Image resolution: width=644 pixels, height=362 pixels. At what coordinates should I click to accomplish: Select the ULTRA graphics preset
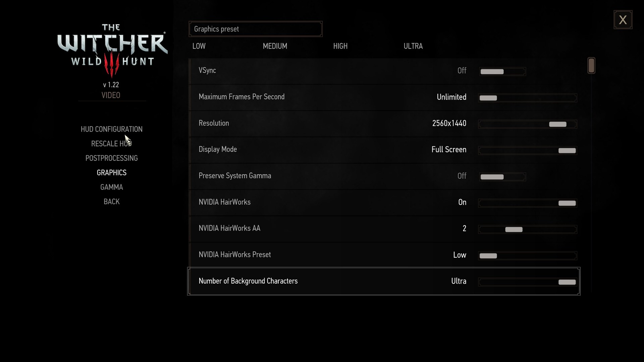tap(413, 46)
